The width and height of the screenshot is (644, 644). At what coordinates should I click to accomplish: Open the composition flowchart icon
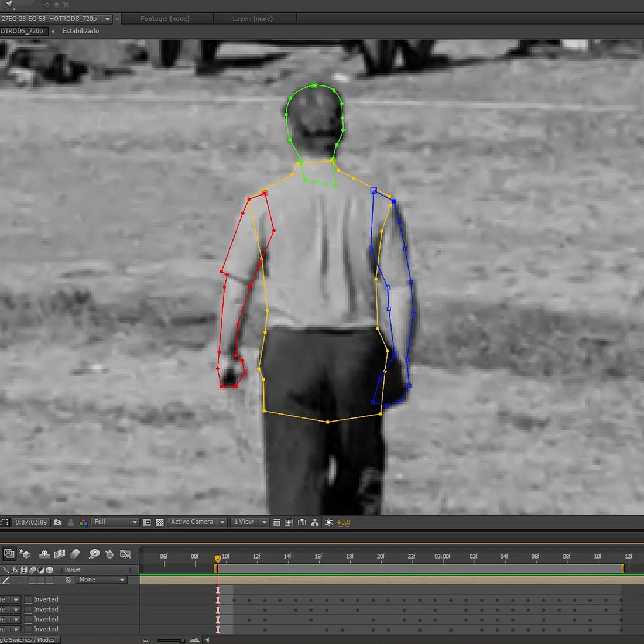315,522
